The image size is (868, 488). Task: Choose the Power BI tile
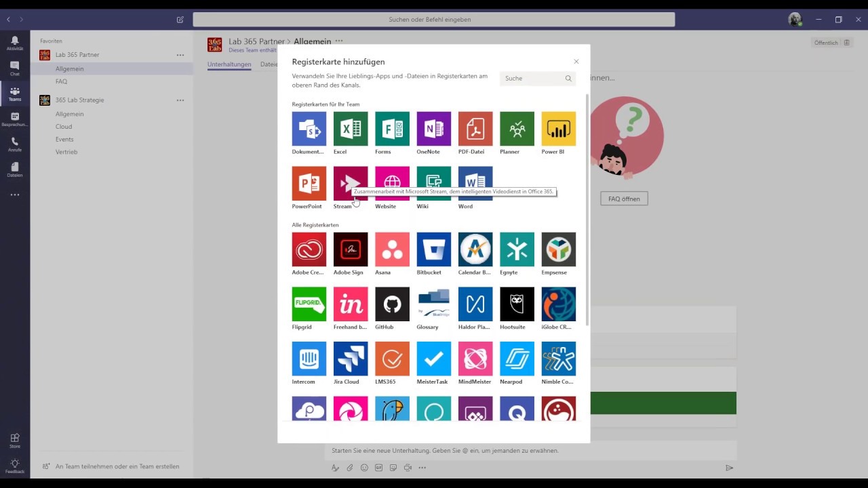(x=559, y=129)
